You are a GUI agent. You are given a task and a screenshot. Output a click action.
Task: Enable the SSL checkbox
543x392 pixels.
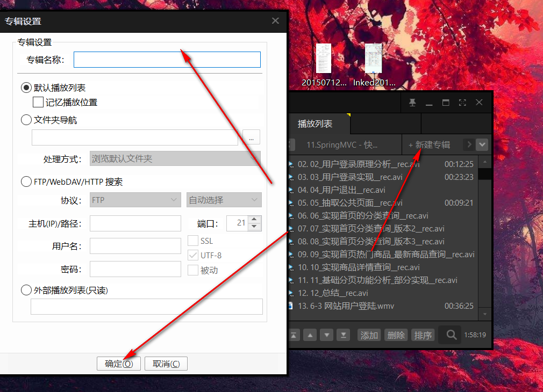pyautogui.click(x=192, y=241)
